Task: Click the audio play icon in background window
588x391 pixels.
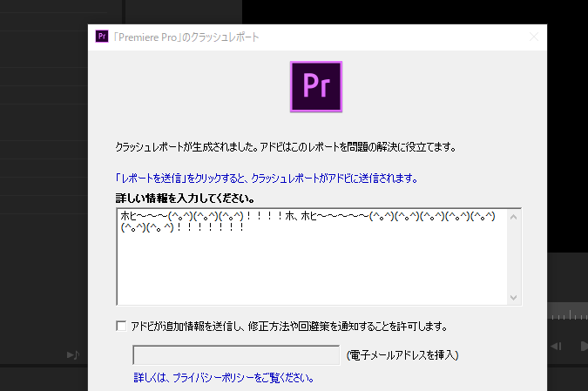Action: pyautogui.click(x=73, y=354)
